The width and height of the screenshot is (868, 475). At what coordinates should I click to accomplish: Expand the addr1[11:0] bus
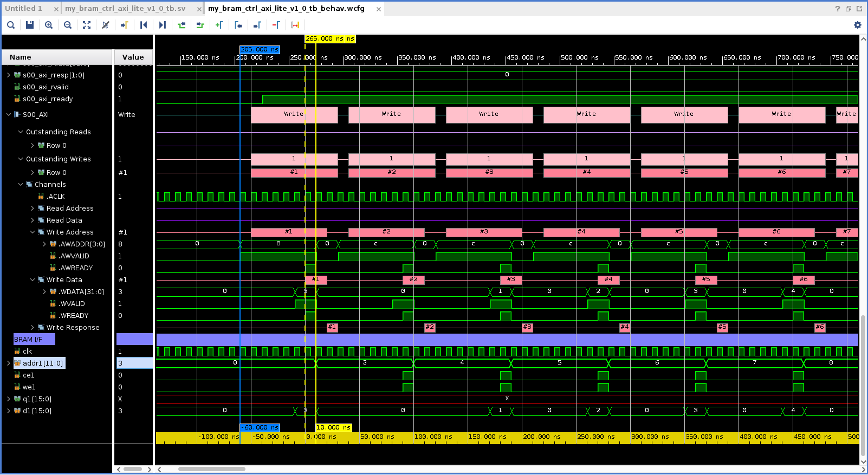pyautogui.click(x=9, y=363)
